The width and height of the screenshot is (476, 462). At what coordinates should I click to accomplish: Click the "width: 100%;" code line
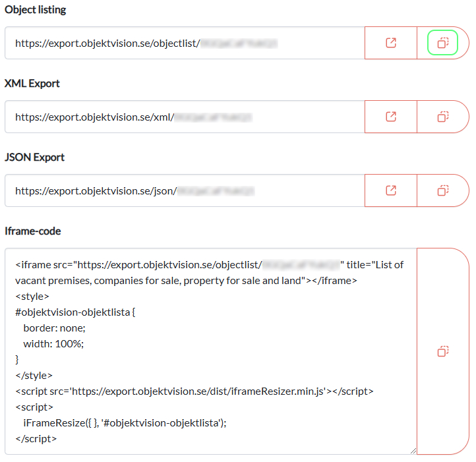[x=54, y=344]
